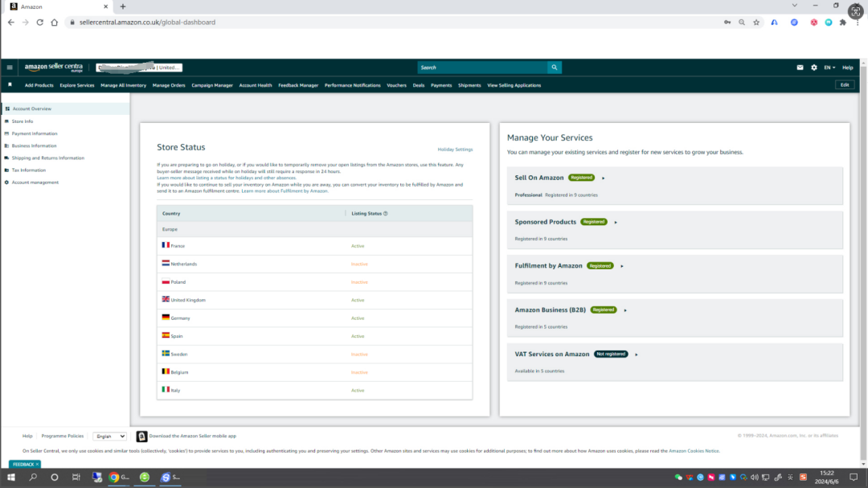Click the Seller Central search field

click(x=482, y=68)
